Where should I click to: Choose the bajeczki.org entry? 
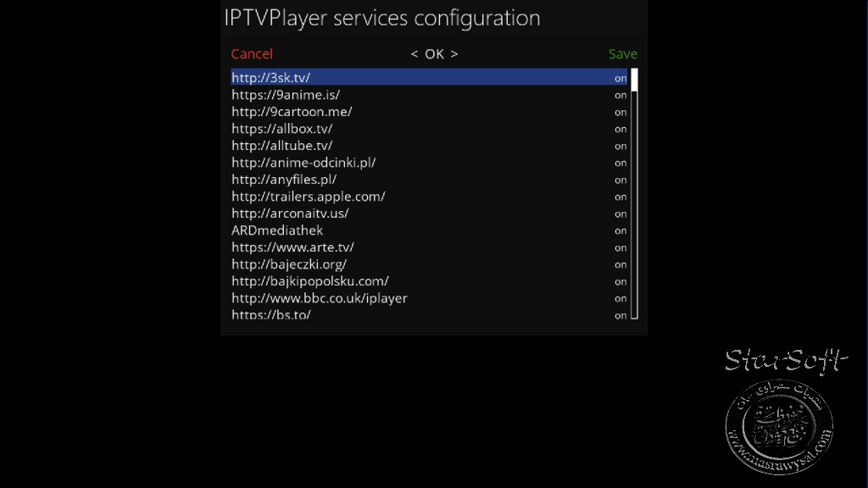[x=429, y=264]
